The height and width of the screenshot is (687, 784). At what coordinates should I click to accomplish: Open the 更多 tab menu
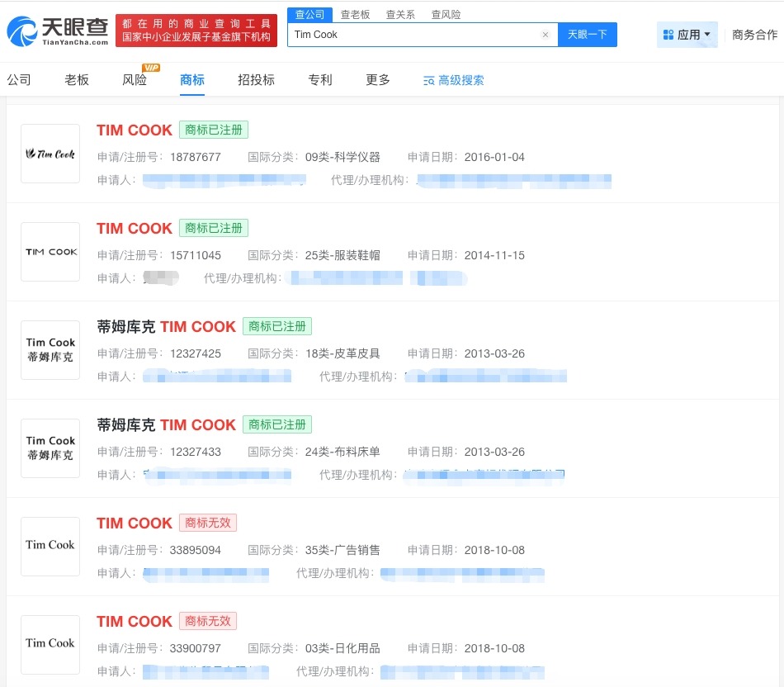pos(378,80)
